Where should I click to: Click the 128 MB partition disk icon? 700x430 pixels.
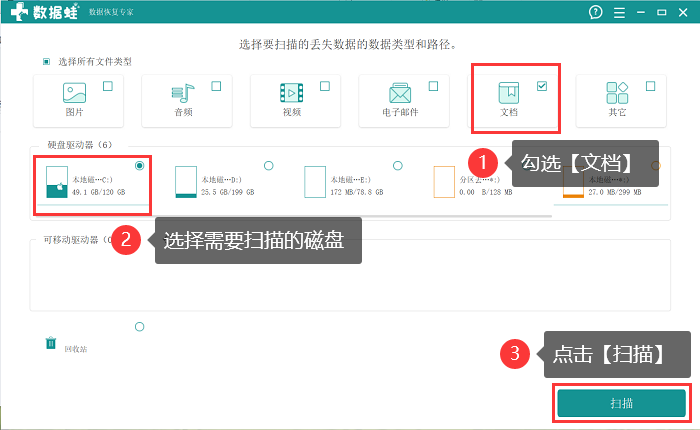click(x=444, y=182)
